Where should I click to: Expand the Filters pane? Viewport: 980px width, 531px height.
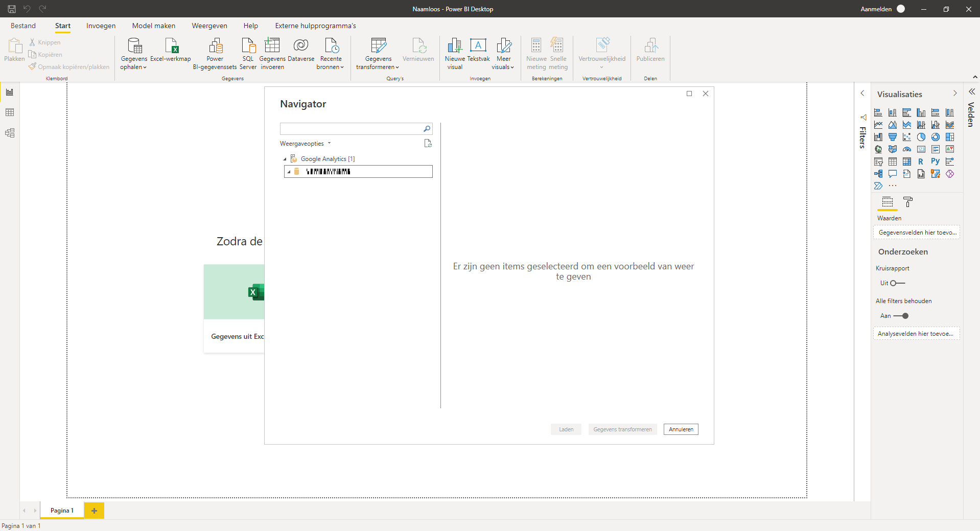[x=862, y=94]
